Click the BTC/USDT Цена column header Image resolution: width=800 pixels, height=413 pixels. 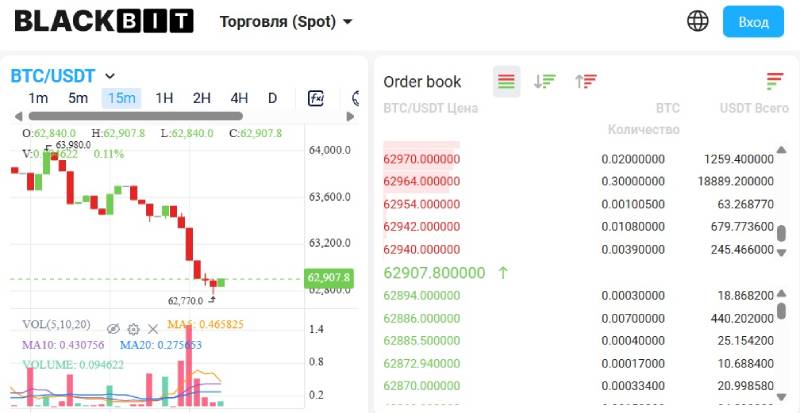(x=431, y=108)
